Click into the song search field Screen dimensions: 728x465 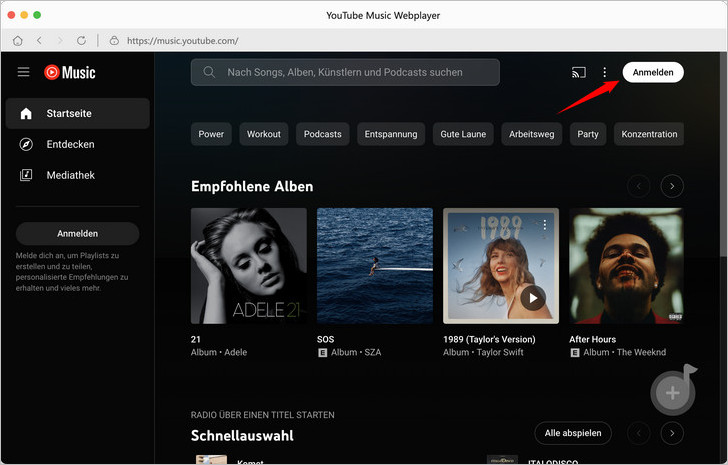click(x=345, y=72)
